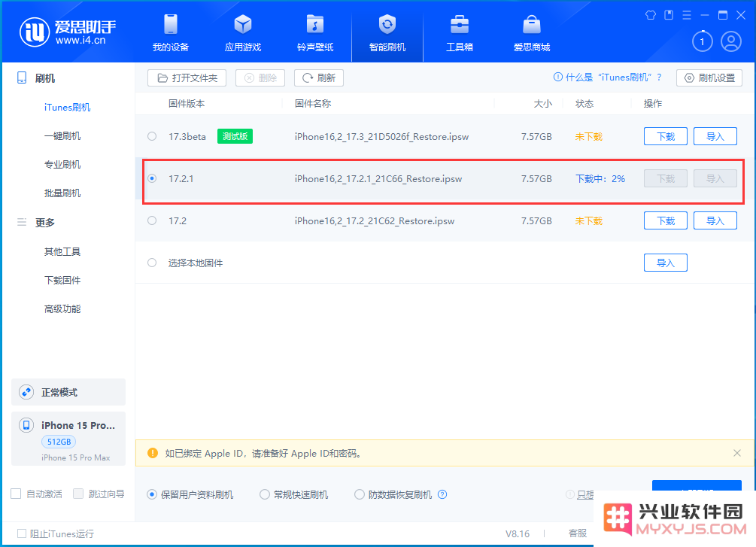Image resolution: width=756 pixels, height=547 pixels.
Task: Click the 固件版本 column header
Action: tap(187, 103)
